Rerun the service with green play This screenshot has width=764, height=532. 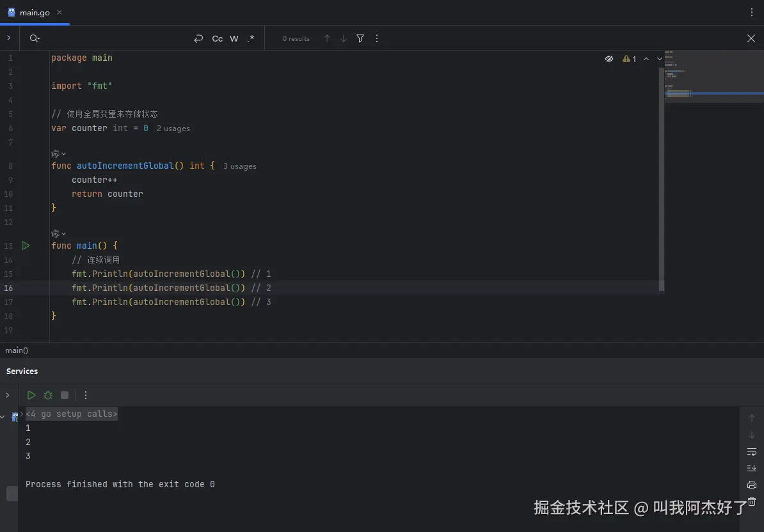31,395
